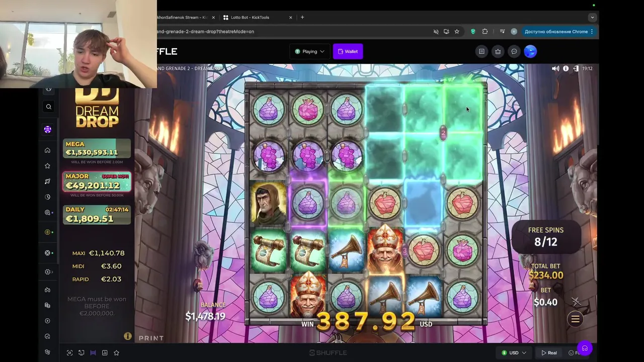Click the MEGA jackpot panel
The image size is (644, 362).
97,148
